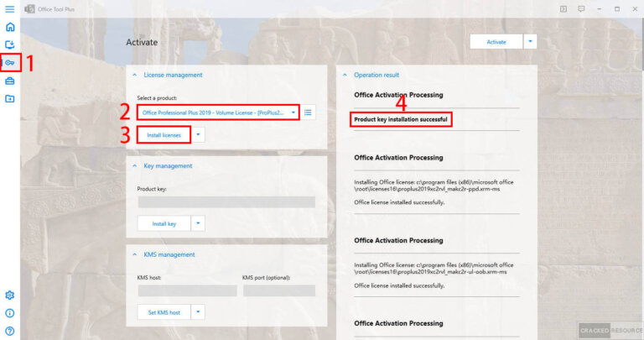The width and height of the screenshot is (644, 340).
Task: Open the Toolbox briefcase icon
Action: [9, 81]
